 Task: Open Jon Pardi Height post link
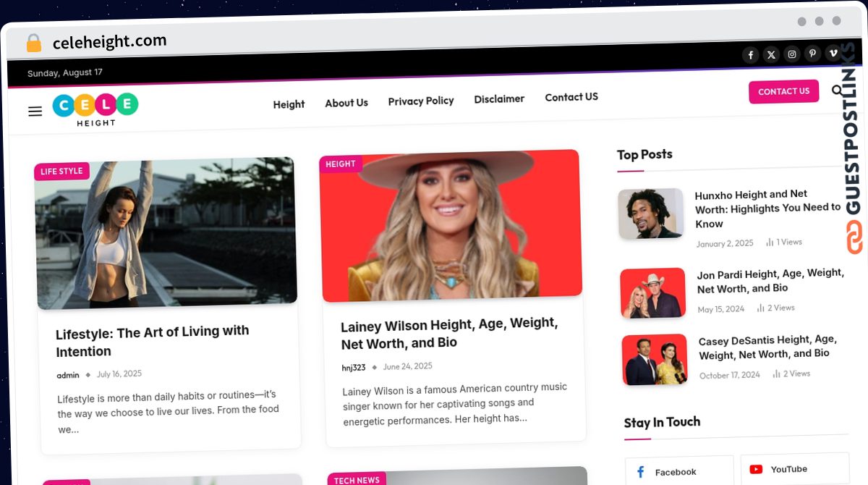coord(770,281)
